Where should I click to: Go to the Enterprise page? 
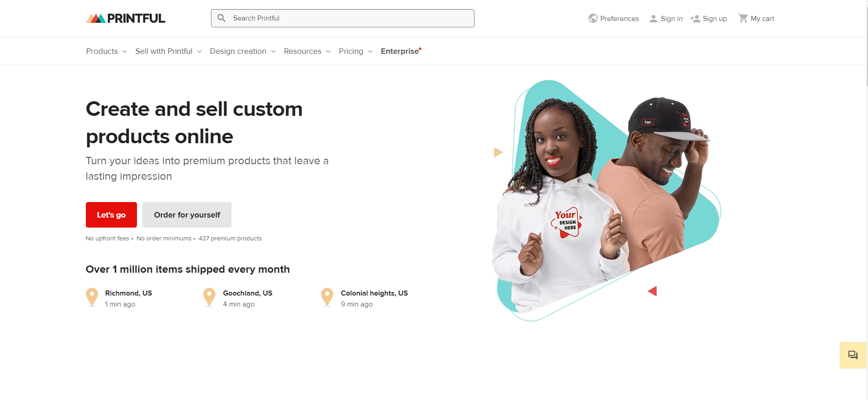tap(400, 51)
